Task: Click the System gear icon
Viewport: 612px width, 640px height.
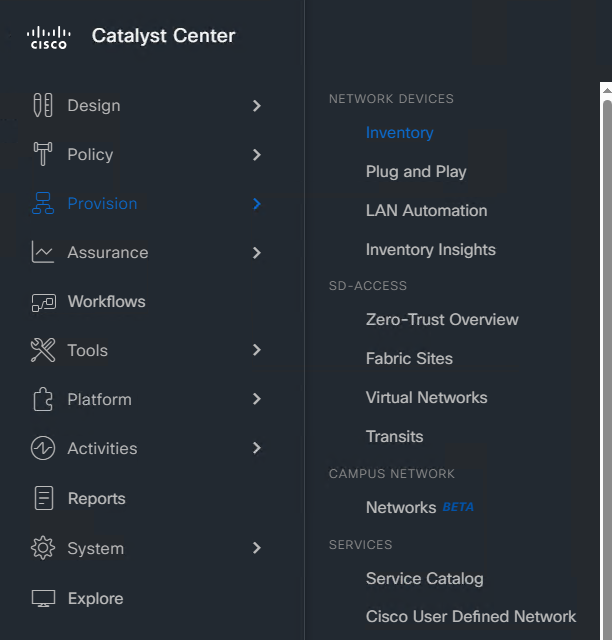Action: 43,548
